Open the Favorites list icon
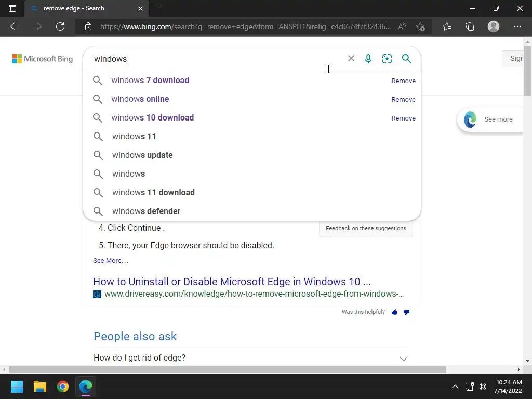Viewport: 532px width, 399px height. pyautogui.click(x=447, y=26)
